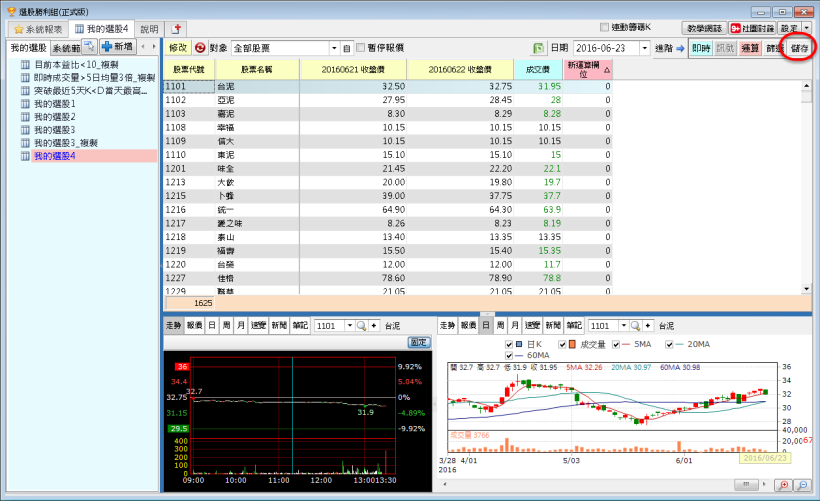Click the red refresh icon beside 修改

tap(200, 48)
